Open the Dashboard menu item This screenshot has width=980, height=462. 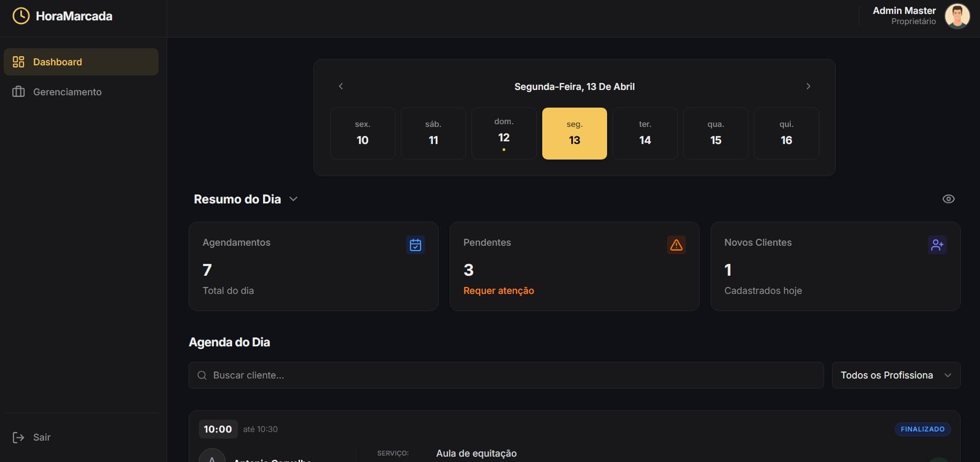click(x=81, y=62)
